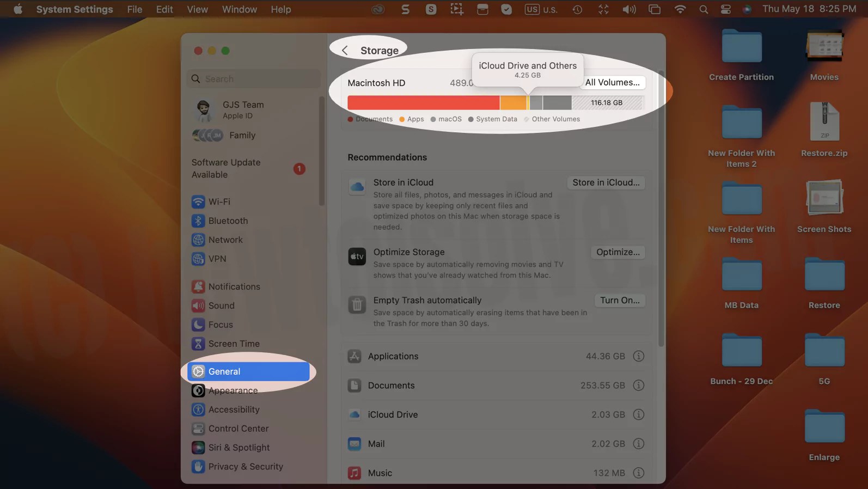868x489 pixels.
Task: Open Control Center from menu bar
Action: (726, 9)
